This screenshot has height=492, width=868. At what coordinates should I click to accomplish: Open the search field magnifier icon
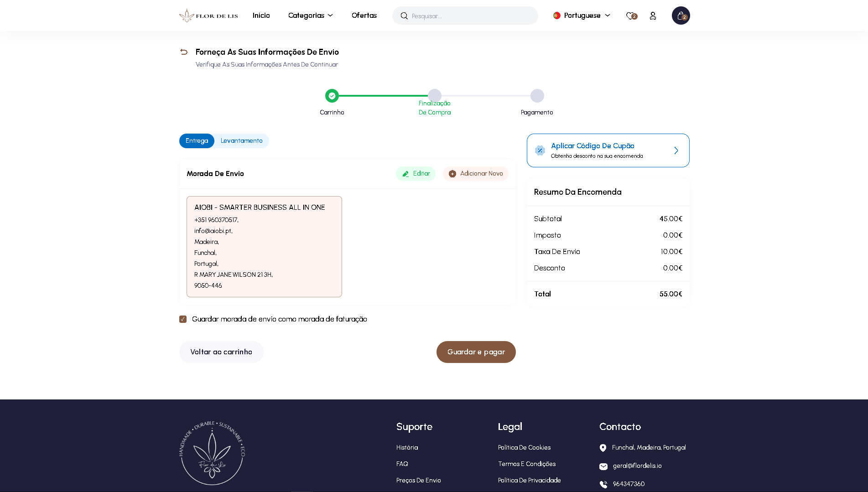(x=404, y=16)
